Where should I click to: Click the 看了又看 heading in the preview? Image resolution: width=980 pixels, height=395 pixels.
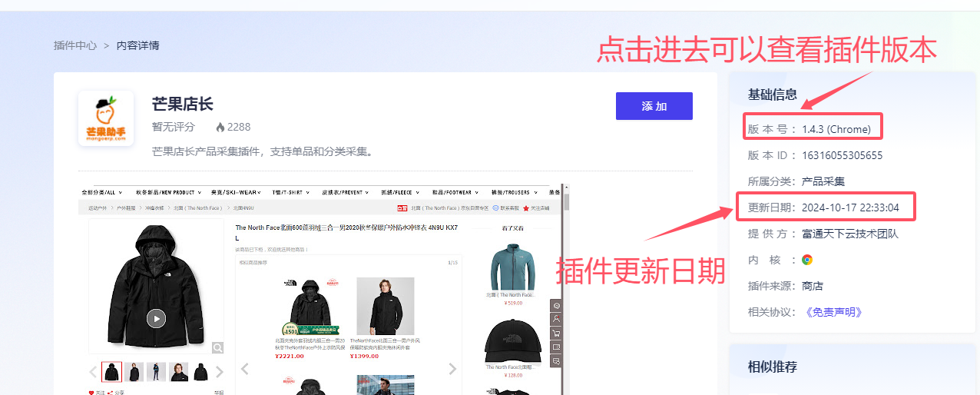[x=512, y=227]
